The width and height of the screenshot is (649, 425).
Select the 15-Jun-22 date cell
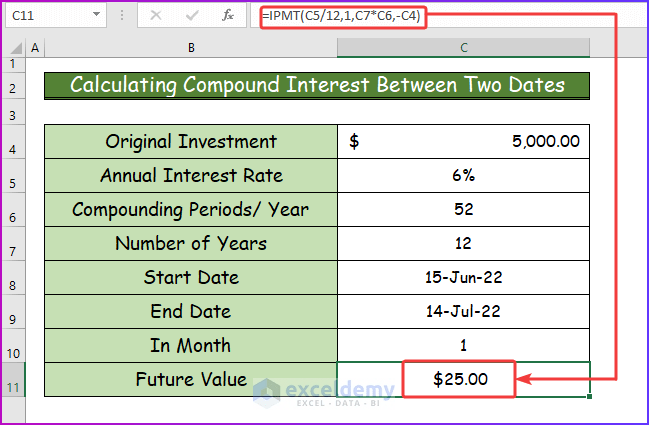(464, 277)
